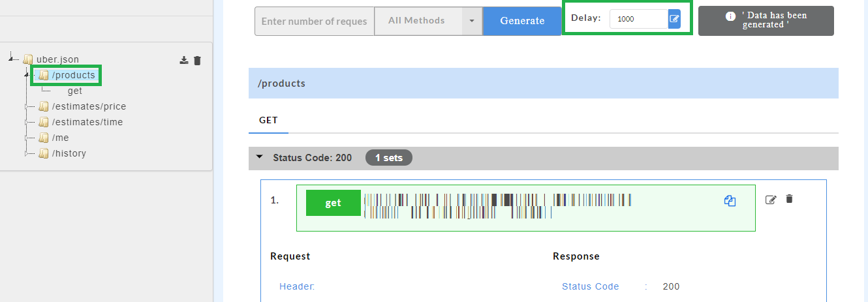Image resolution: width=868 pixels, height=302 pixels.
Task: Open the Header link under Request
Action: [297, 286]
